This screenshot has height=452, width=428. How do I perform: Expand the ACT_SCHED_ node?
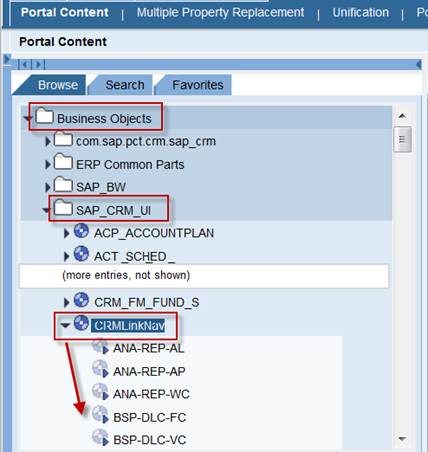click(x=67, y=256)
